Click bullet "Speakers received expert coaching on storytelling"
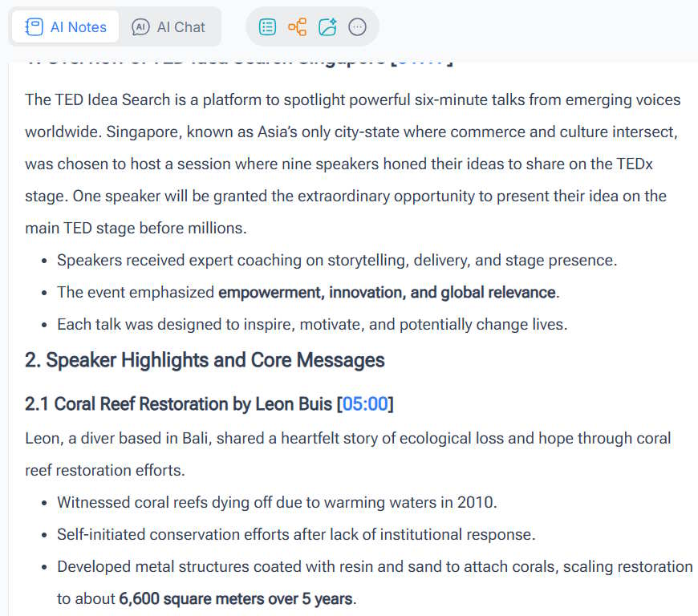Viewport: 698px width, 616px height. [x=337, y=261]
